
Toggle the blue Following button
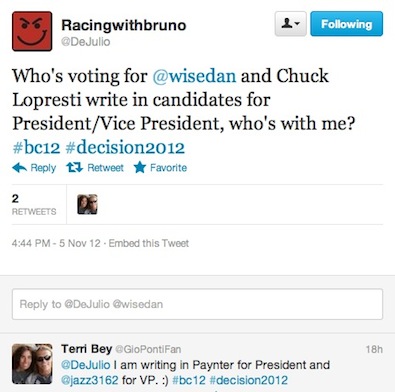coord(347,24)
